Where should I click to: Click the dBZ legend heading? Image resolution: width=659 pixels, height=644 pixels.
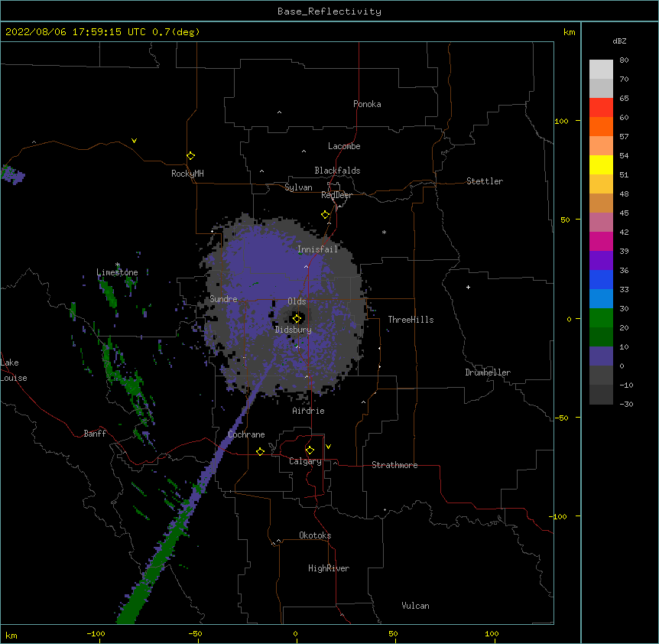click(619, 41)
